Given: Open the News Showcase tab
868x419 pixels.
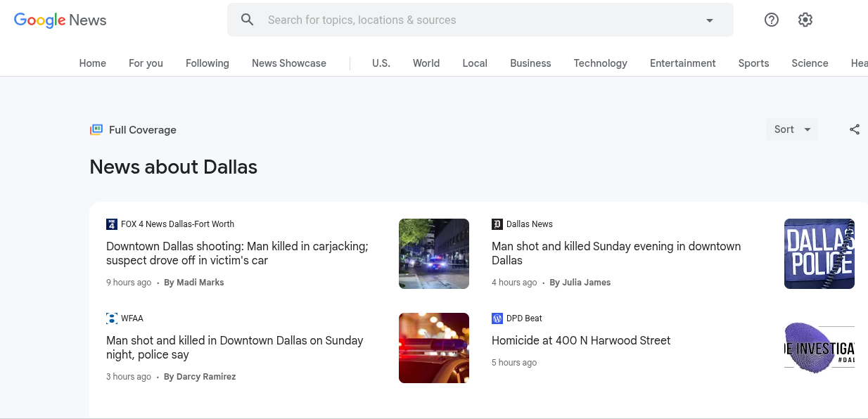Looking at the screenshot, I should click(289, 63).
